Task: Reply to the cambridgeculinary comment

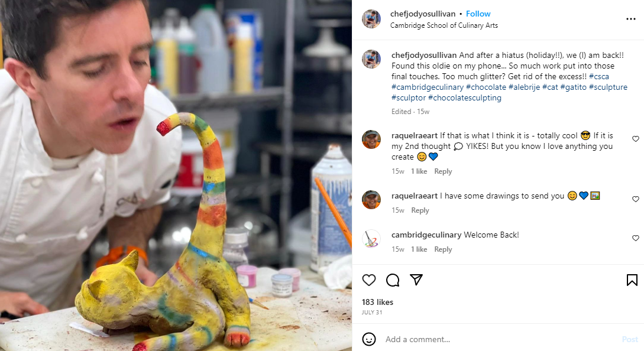Action: point(443,249)
